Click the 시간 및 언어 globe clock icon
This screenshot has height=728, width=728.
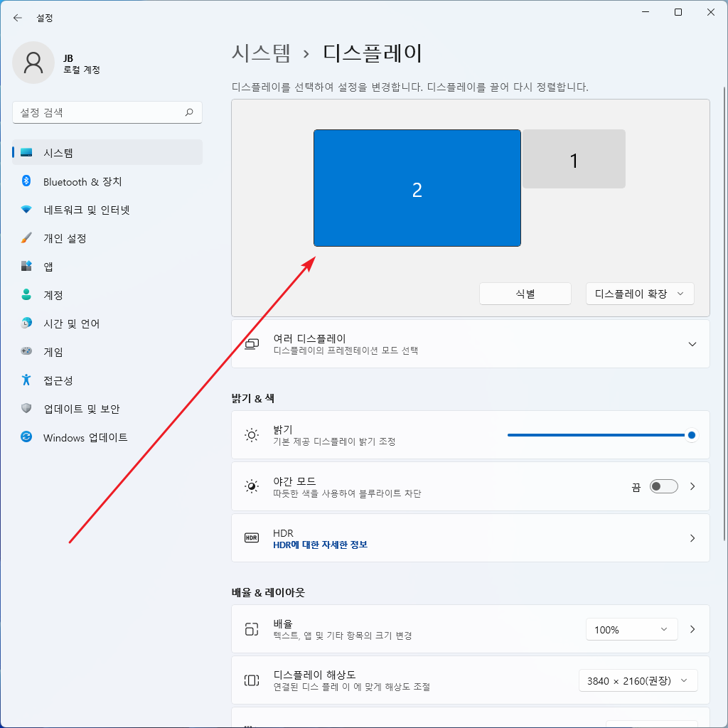pyautogui.click(x=26, y=323)
